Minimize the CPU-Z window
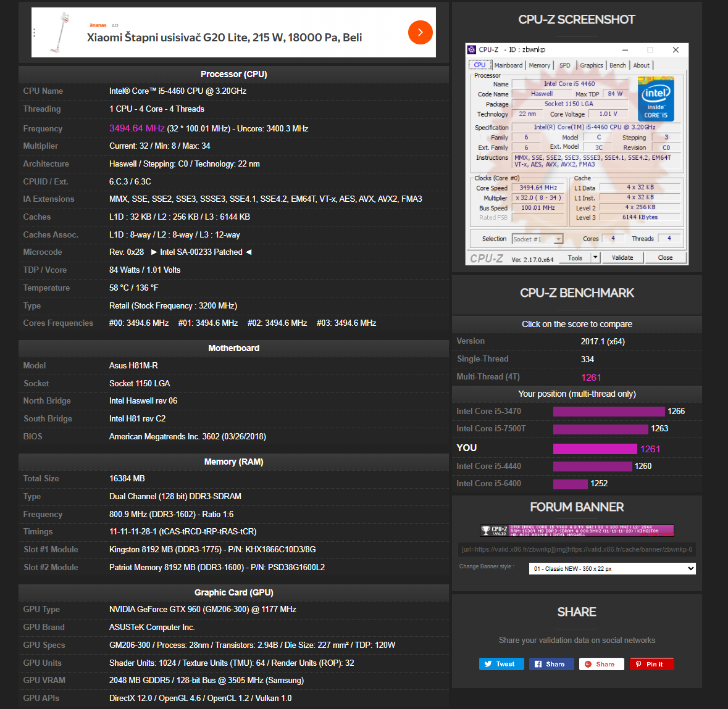This screenshot has height=709, width=728. 625,49
